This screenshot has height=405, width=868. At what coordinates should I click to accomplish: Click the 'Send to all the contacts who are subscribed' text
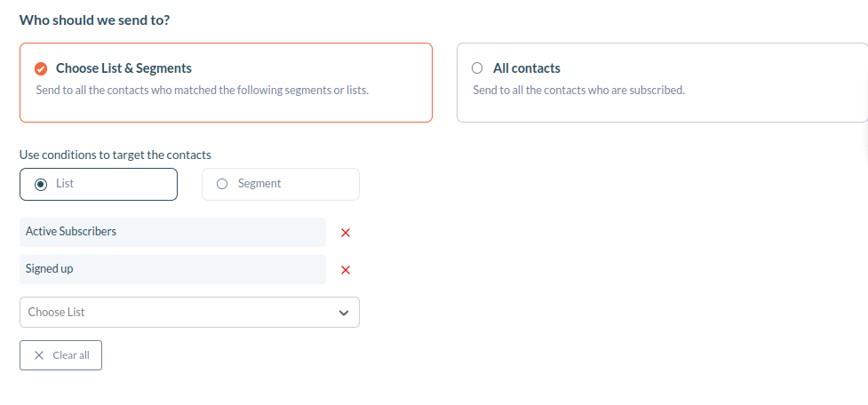click(579, 90)
